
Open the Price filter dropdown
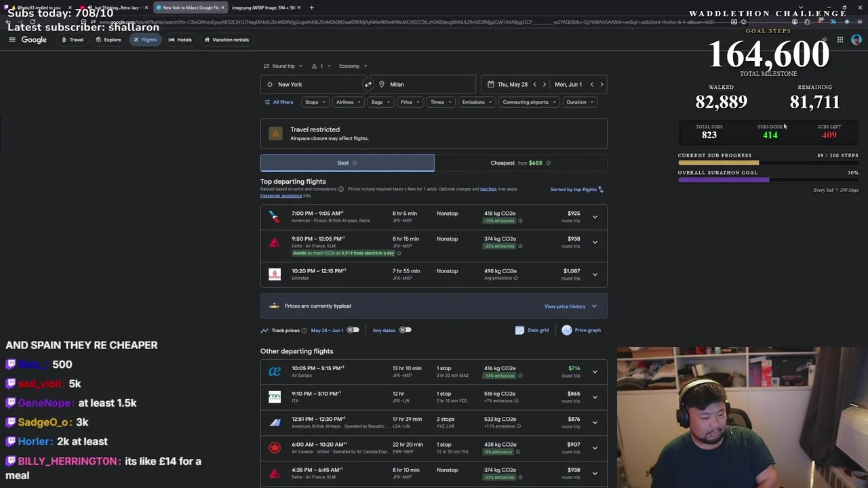click(410, 102)
